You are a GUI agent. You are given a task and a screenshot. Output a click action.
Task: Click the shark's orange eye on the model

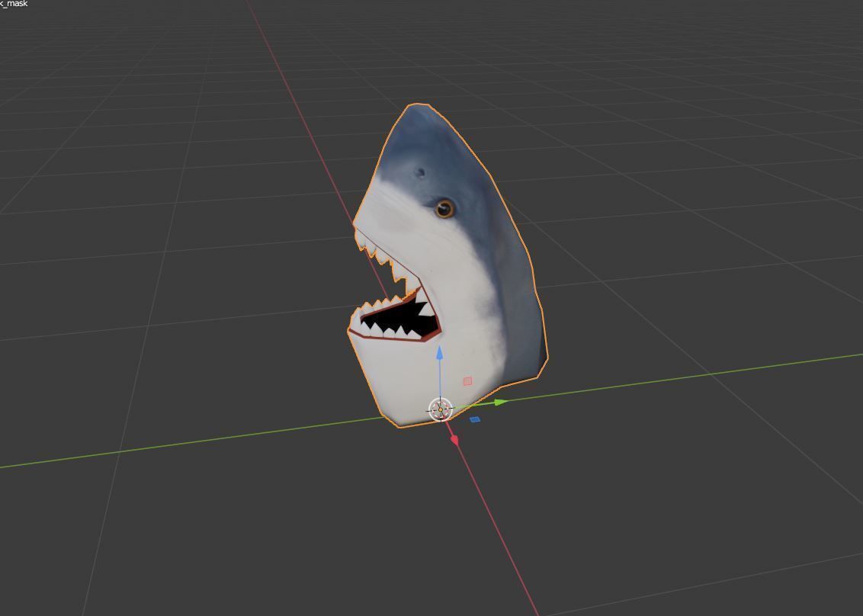pos(444,209)
